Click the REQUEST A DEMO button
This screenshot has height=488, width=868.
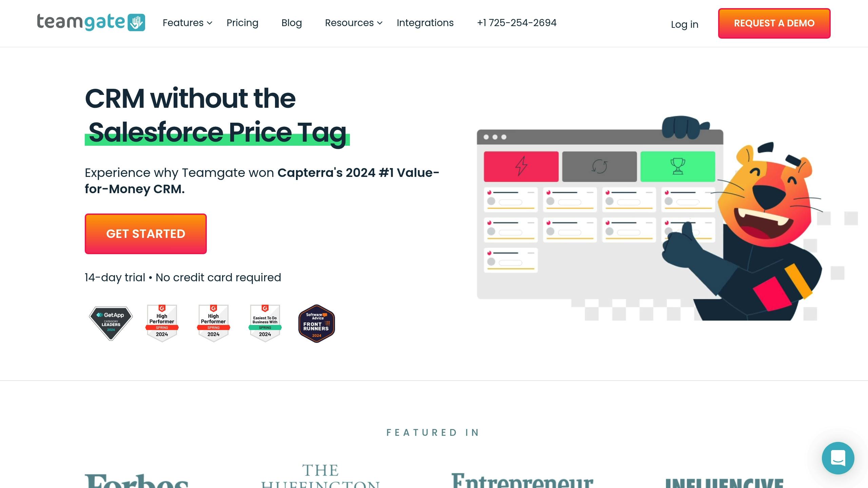click(x=774, y=23)
